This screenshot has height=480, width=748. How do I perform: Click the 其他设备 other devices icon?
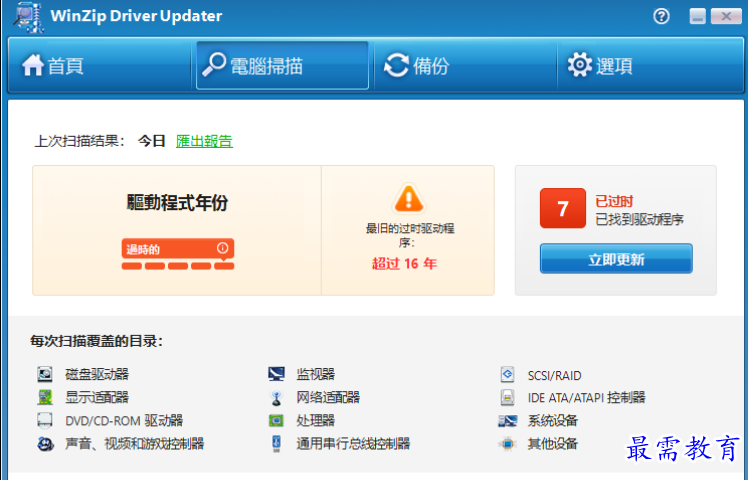508,444
